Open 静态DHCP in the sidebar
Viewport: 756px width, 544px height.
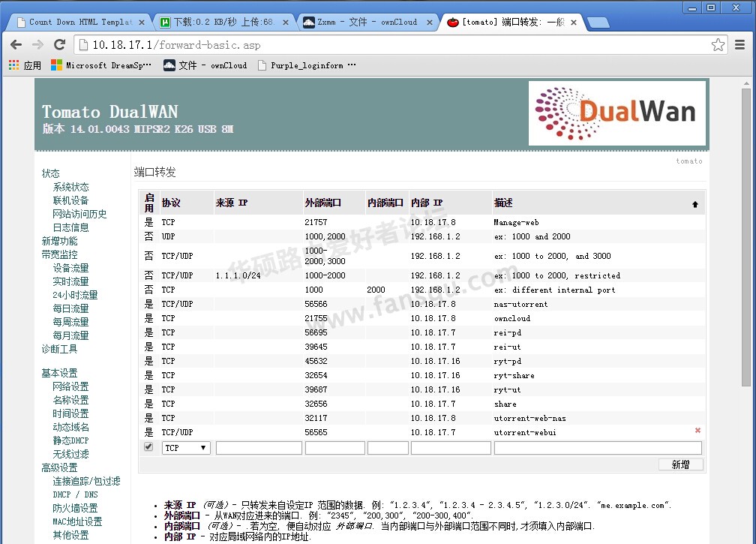70,440
